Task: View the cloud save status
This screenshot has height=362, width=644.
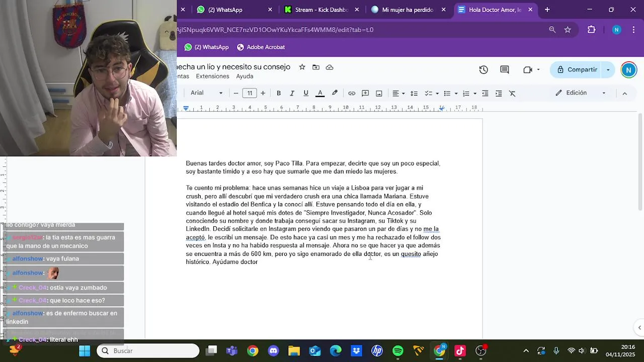Action: [330, 67]
